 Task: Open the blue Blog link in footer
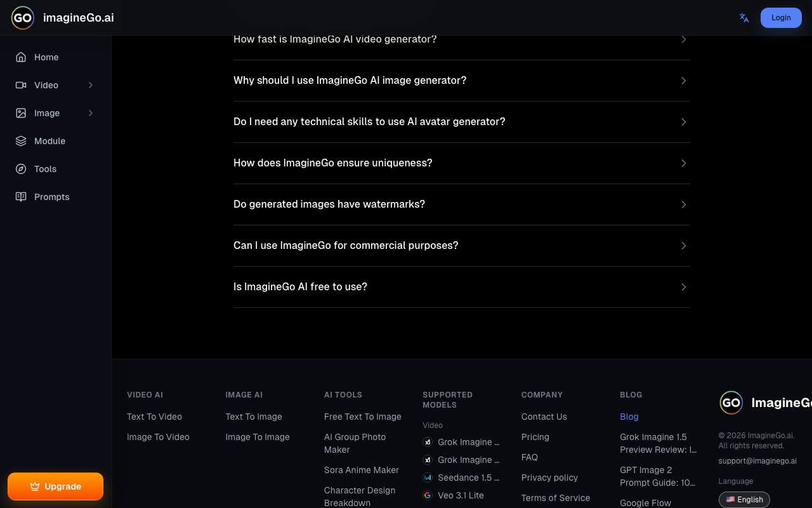click(x=629, y=417)
